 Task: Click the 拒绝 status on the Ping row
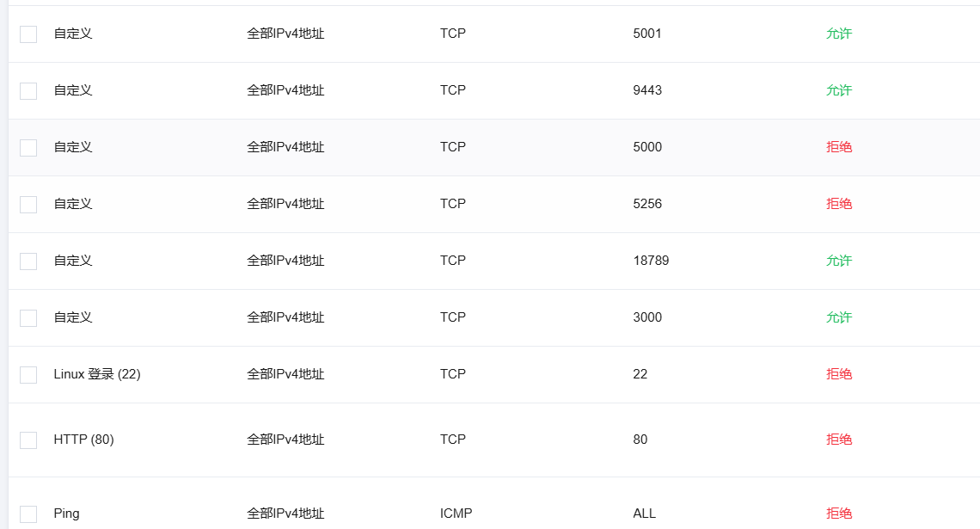839,514
